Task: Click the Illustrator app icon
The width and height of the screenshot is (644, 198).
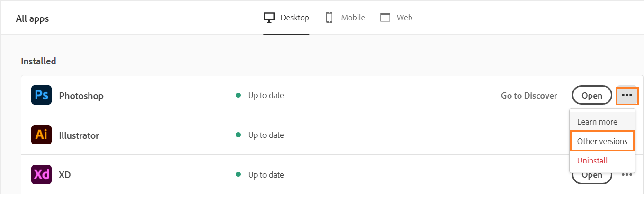Action: point(41,135)
